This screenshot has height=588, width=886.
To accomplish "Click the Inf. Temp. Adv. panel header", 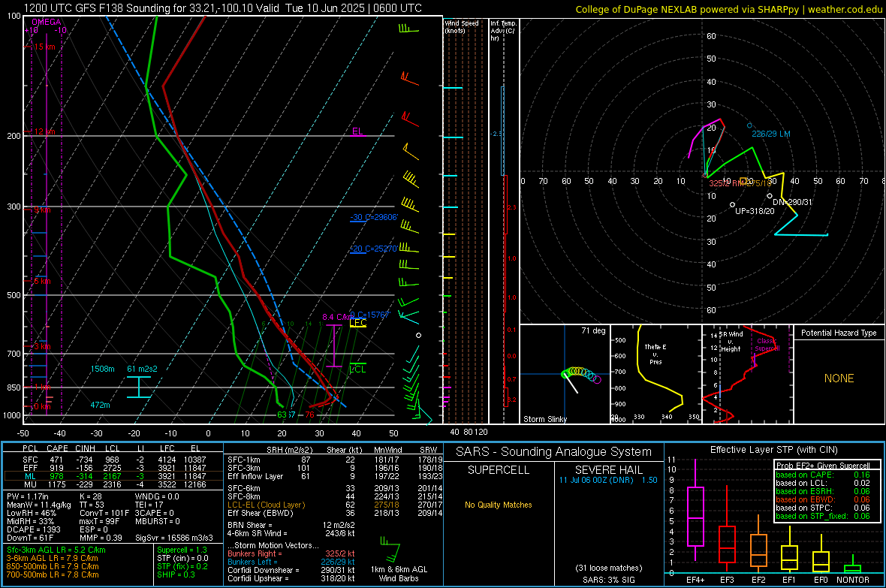I will [503, 31].
